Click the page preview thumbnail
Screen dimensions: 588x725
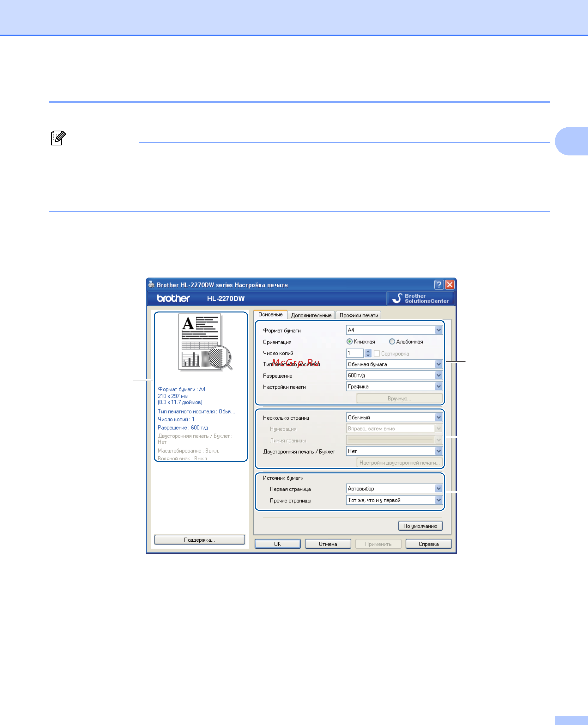pos(205,342)
